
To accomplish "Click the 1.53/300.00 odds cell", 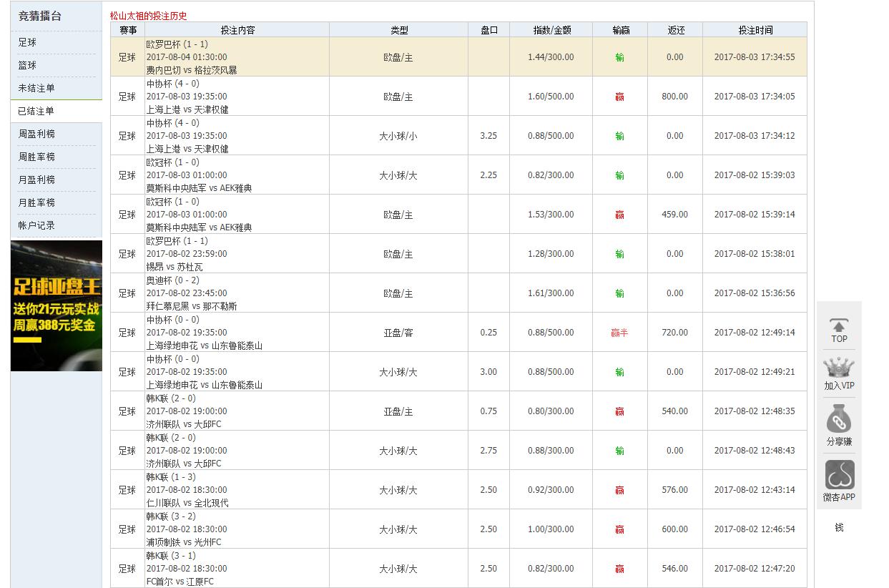I will 551,215.
